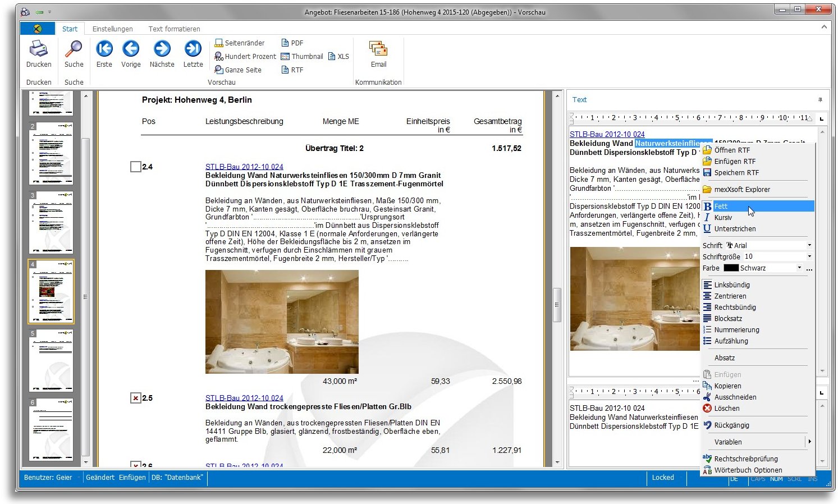
Task: Switch to the Text formatieren tab
Action: (x=174, y=29)
